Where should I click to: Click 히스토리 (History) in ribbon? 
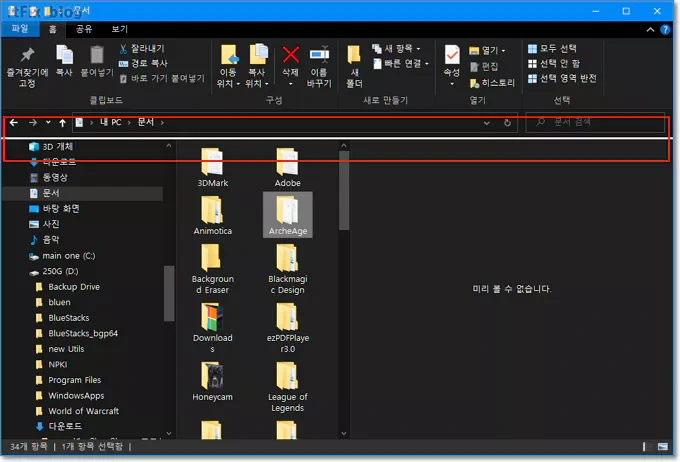point(492,83)
